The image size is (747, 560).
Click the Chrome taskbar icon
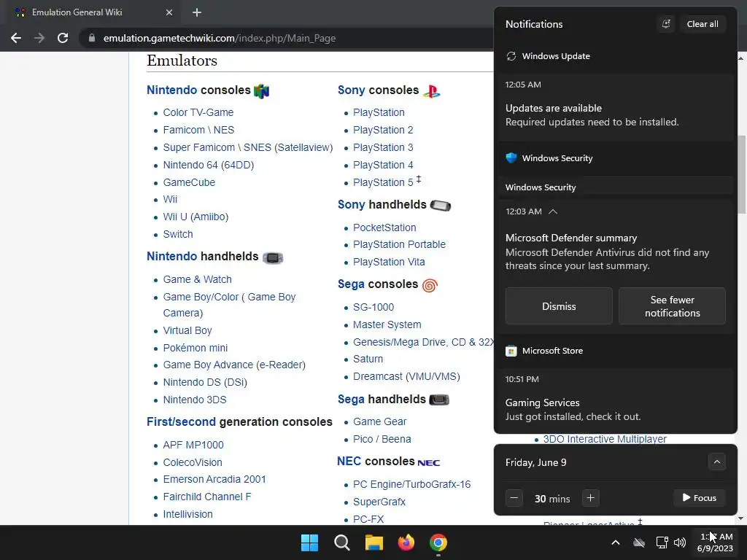[438, 542]
